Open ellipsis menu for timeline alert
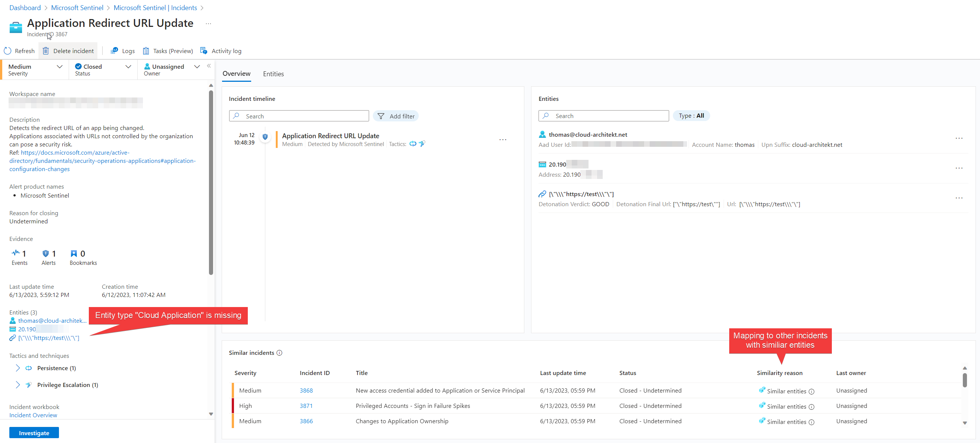Viewport: 980px width, 443px height. click(x=503, y=140)
